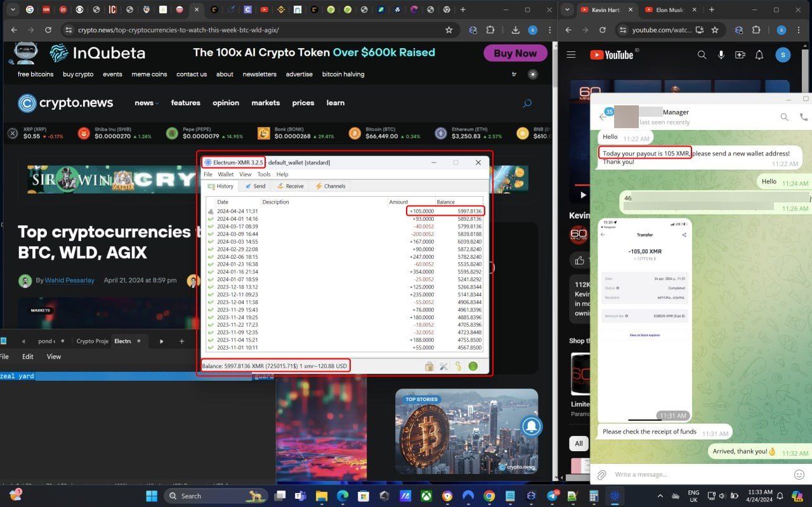Open the news dropdown in the crypto.news navbar
This screenshot has height=507, width=812.
click(147, 103)
